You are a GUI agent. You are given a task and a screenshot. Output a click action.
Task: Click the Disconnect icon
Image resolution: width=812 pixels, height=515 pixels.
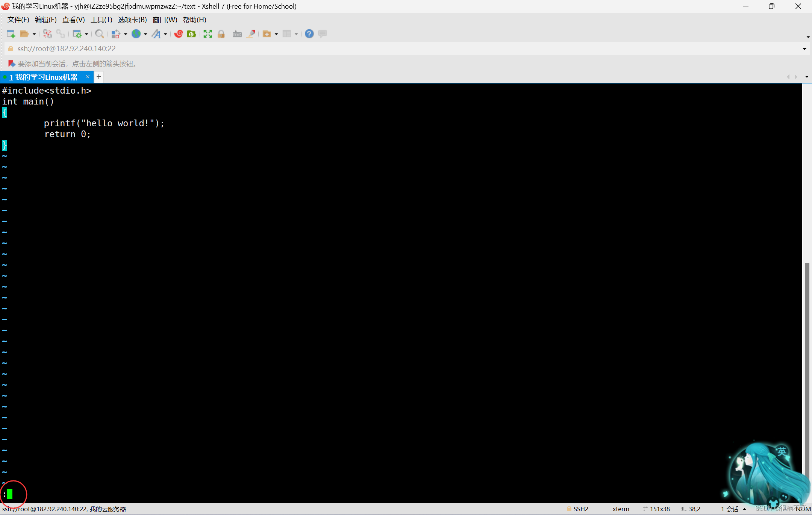point(47,34)
